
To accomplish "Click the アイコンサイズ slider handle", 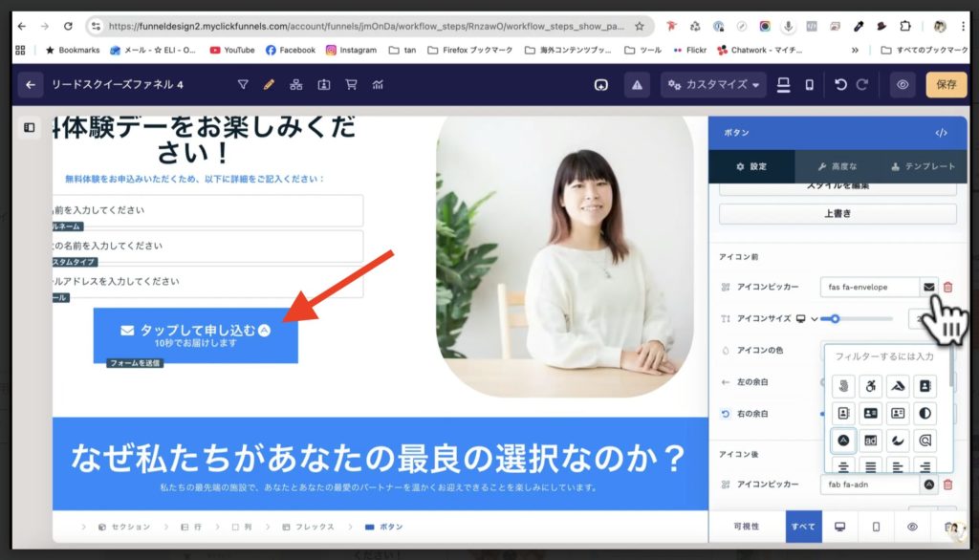I will click(x=836, y=319).
